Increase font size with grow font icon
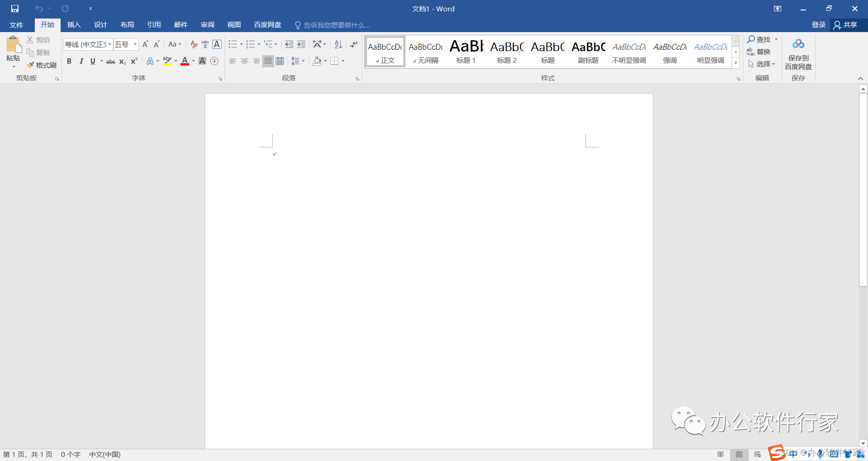Screen dimensions: 868x461 click(145, 44)
